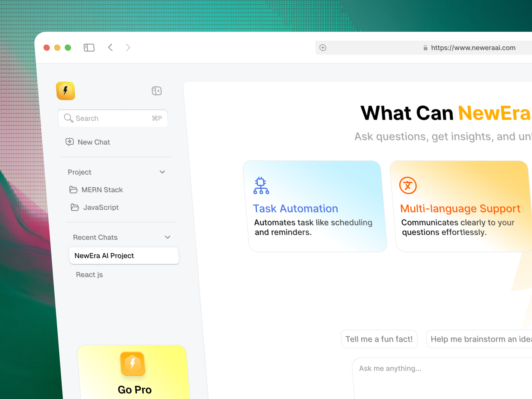Click the JavaScript folder icon
532x399 pixels.
[x=75, y=207]
